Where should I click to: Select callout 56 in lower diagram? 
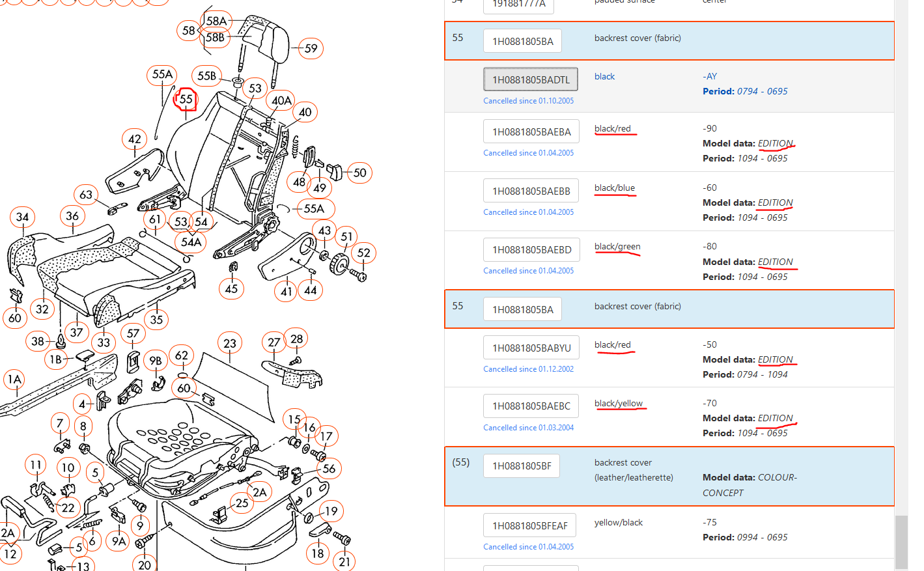point(329,468)
